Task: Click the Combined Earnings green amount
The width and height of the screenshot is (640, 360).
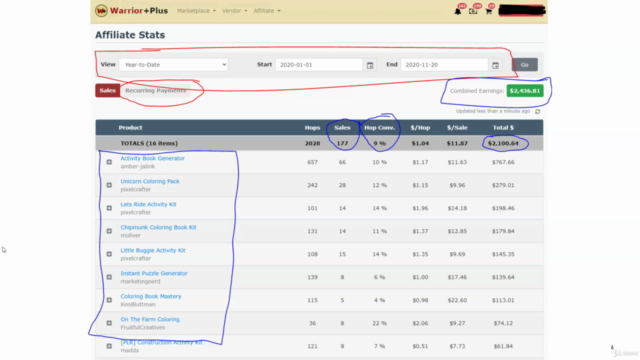Action: click(525, 91)
